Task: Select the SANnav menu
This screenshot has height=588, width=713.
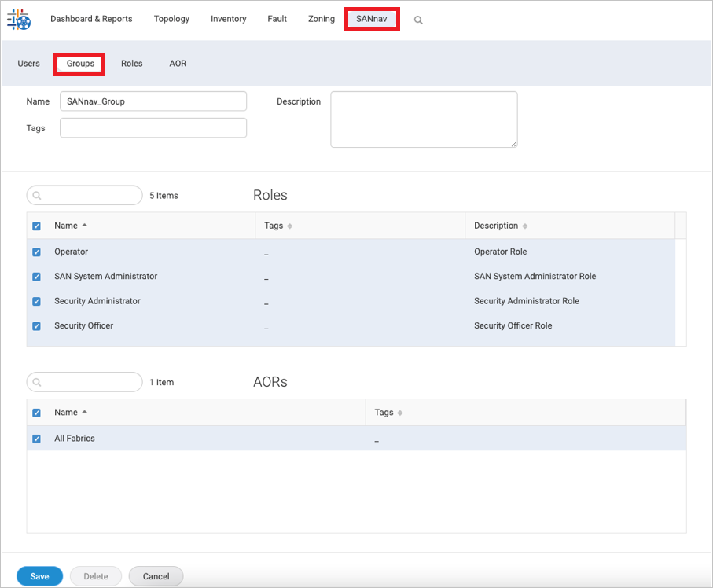Action: point(372,19)
